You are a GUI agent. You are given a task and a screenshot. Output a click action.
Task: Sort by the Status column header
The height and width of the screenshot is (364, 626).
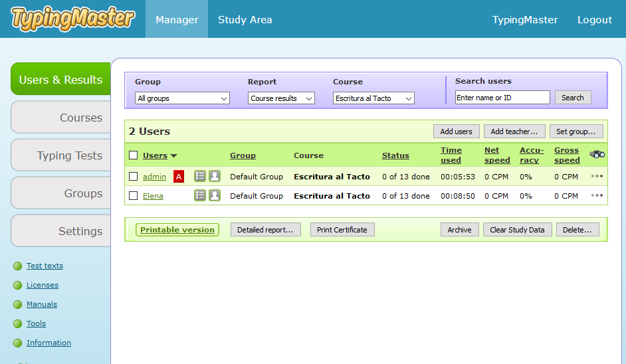pos(395,155)
